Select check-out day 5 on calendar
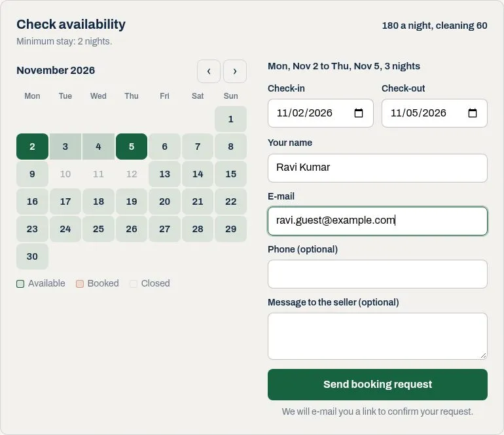 click(x=132, y=147)
